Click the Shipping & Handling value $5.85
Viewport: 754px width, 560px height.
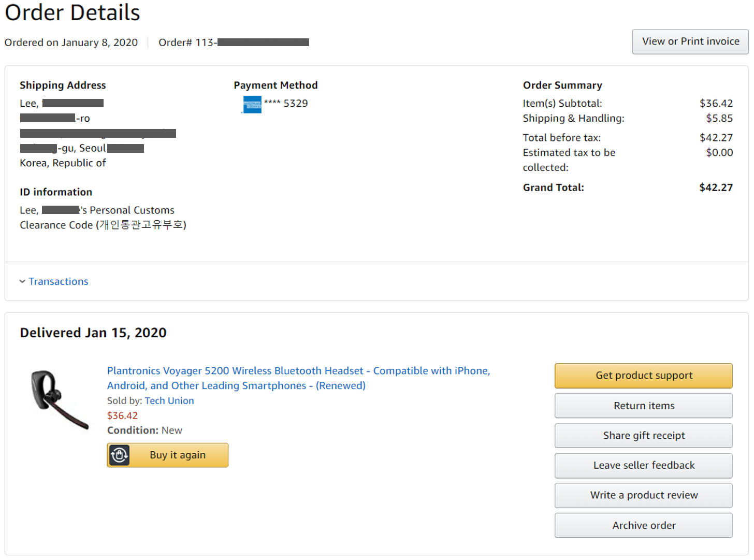coord(719,118)
